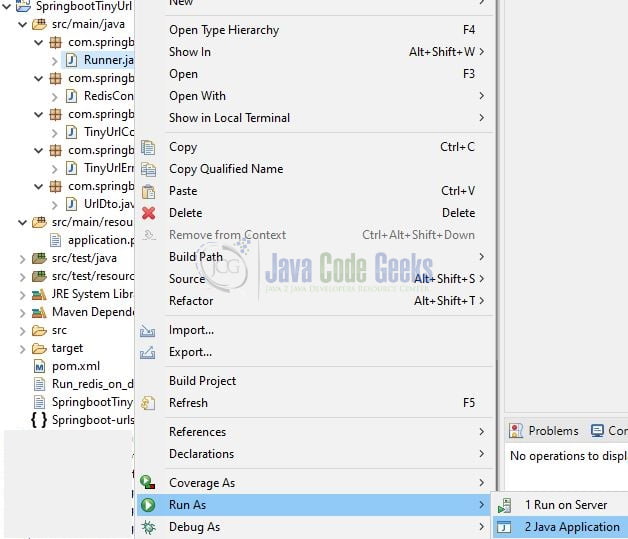Viewport: 628px width, 539px height.
Task: Select Run_redis_on_d file in tree
Action: [93, 384]
